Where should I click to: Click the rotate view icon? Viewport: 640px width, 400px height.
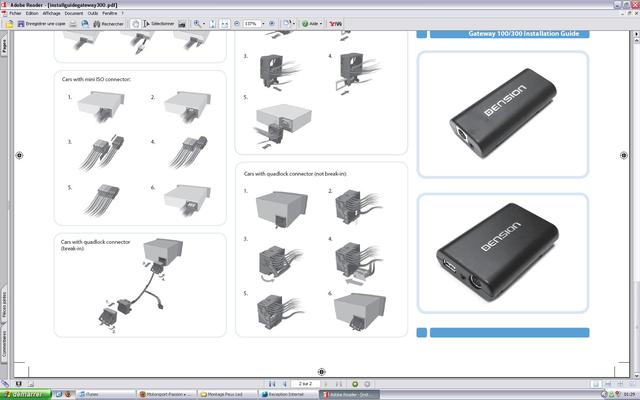[287, 24]
